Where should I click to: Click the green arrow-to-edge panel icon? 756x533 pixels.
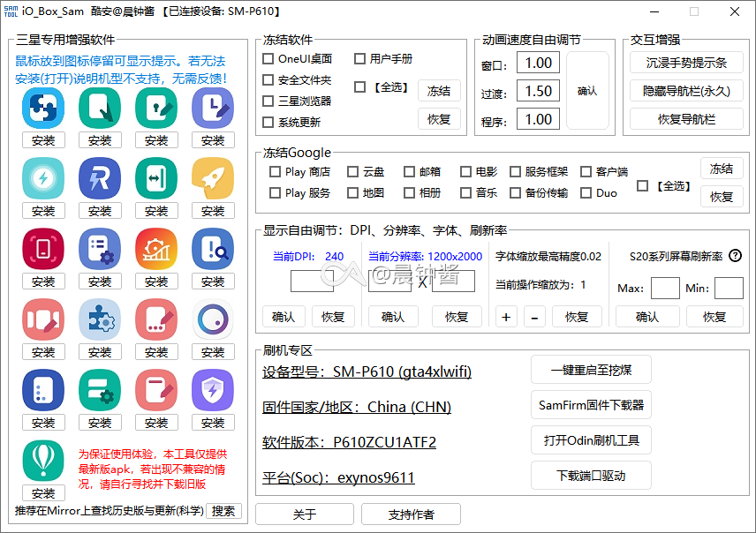point(156,178)
